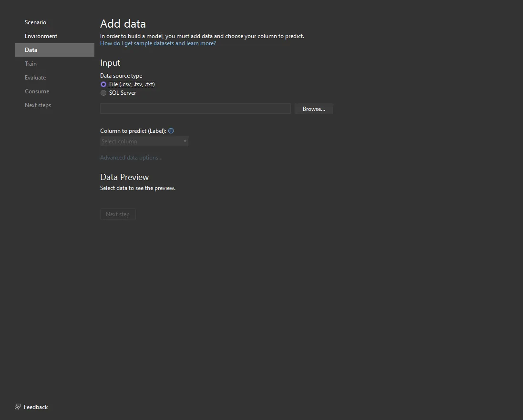Open the sample datasets help link

[x=158, y=43]
